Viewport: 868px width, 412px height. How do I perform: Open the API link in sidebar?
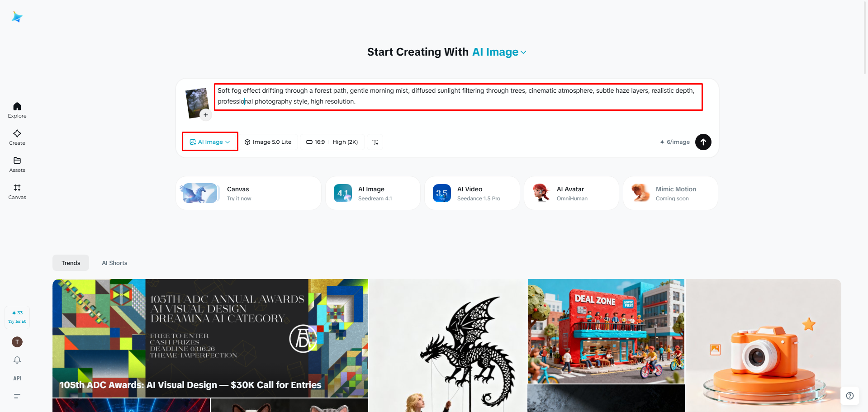pos(17,378)
